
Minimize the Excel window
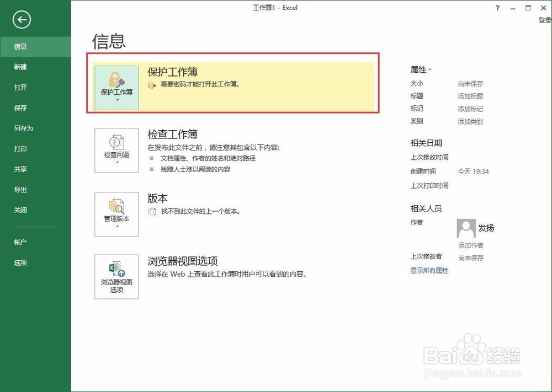tap(513, 8)
